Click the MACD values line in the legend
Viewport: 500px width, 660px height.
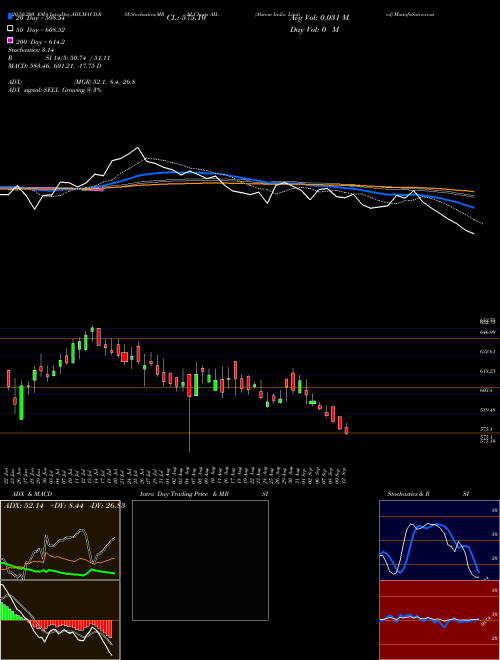pos(55,66)
